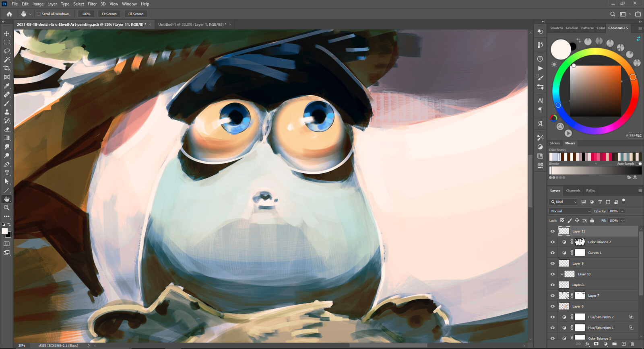Toggle visibility of Layer 7
This screenshot has height=349, width=644.
pos(553,296)
